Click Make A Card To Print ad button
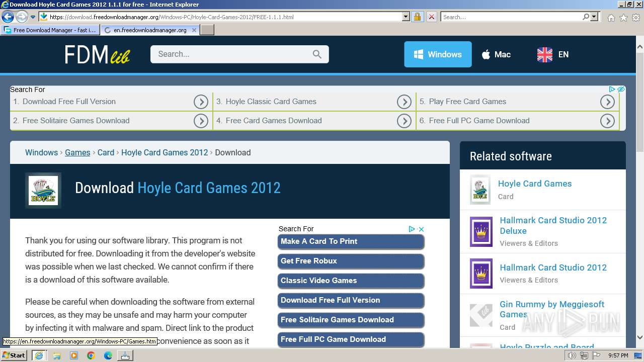Screen dimensions: 644x362 [351, 242]
